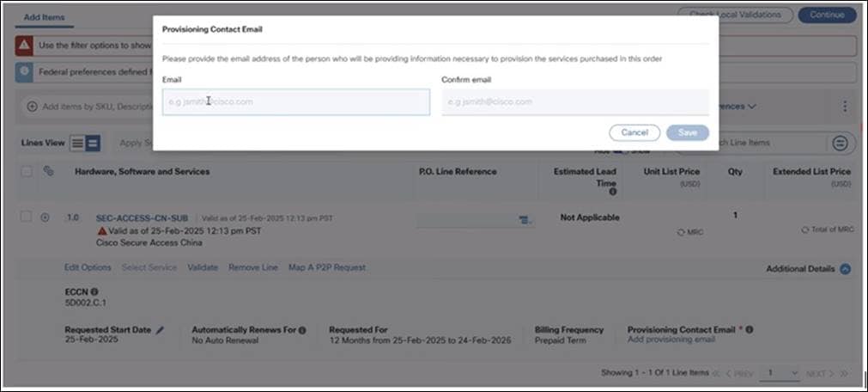Open the three-dot more options menu
The height and width of the screenshot is (392, 868).
tap(845, 107)
